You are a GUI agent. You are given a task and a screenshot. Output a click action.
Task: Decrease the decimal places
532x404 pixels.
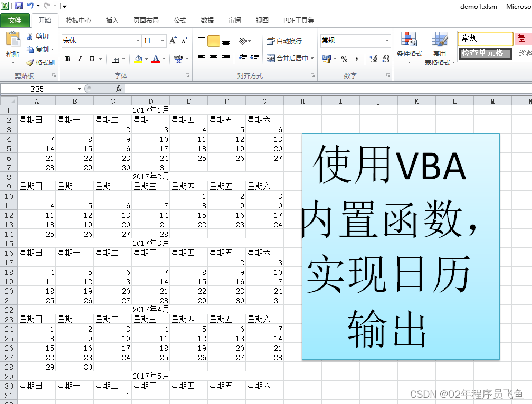pyautogui.click(x=385, y=59)
